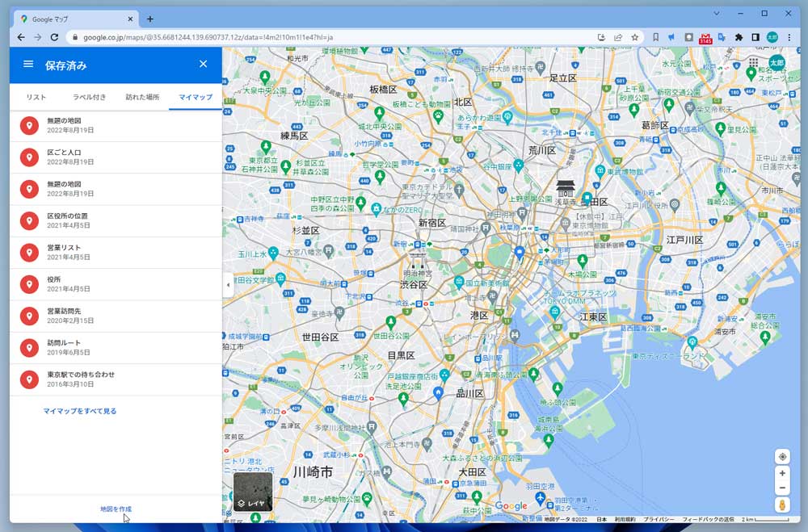Click the bookmark extension icon in toolbar
Image resolution: width=808 pixels, height=532 pixels.
pos(655,37)
